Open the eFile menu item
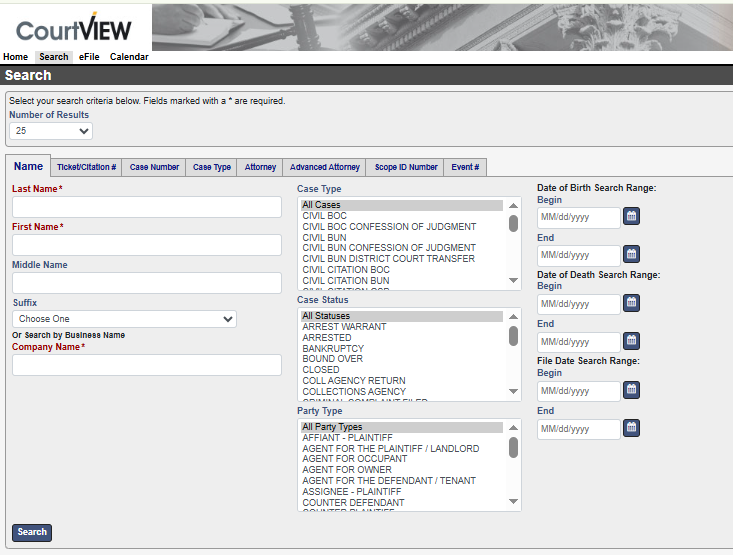The width and height of the screenshot is (733, 555). (x=89, y=57)
